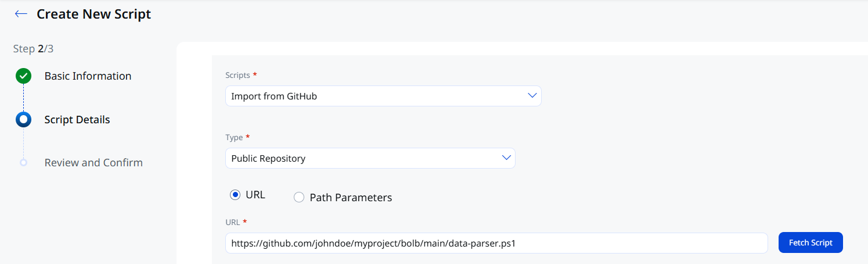Click the Type required field label
Image resolution: width=868 pixels, height=264 pixels.
(237, 137)
